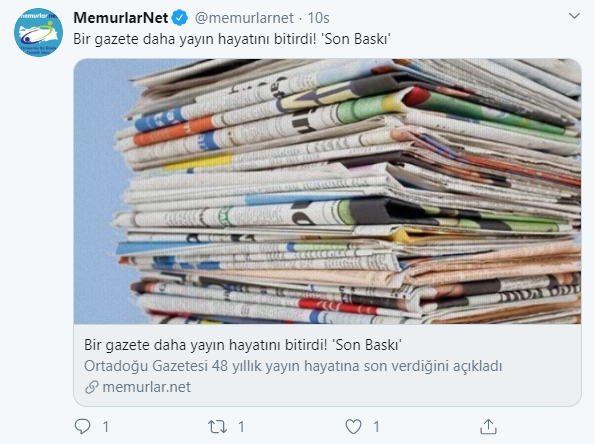
Task: Like the tweet with the heart icon
Action: 353,427
